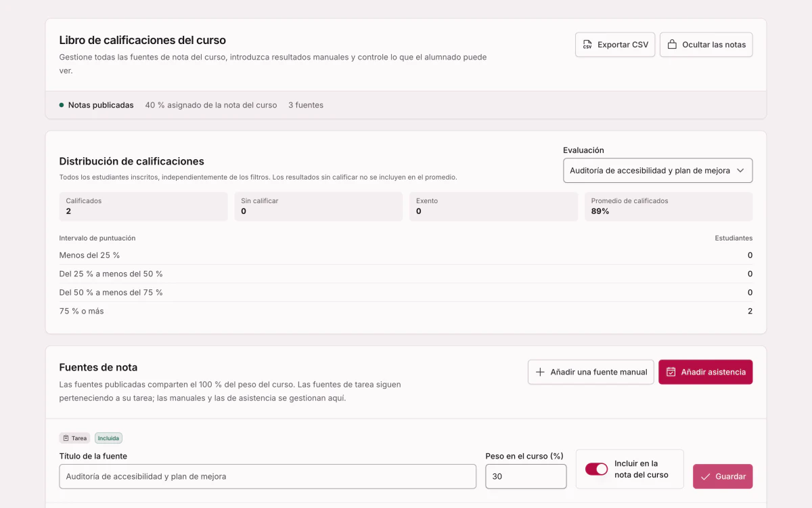The image size is (812, 508).
Task: Toggle Incluir en la nota del curso switch
Action: (596, 469)
